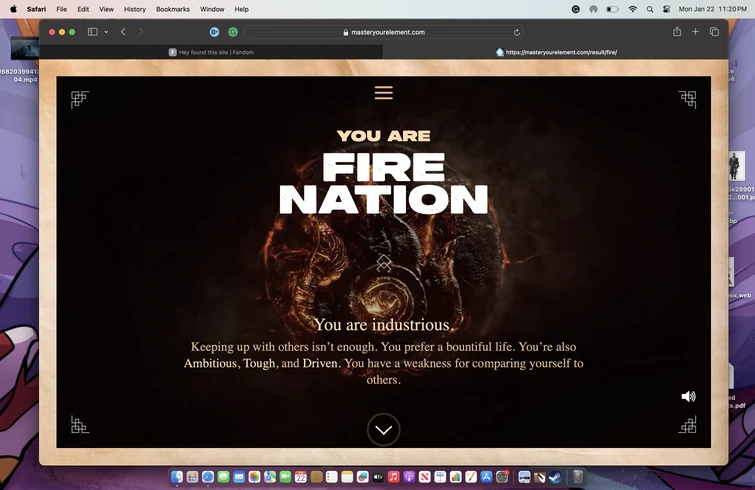Open Podcasts in the Dock
The height and width of the screenshot is (490, 755).
point(409,477)
